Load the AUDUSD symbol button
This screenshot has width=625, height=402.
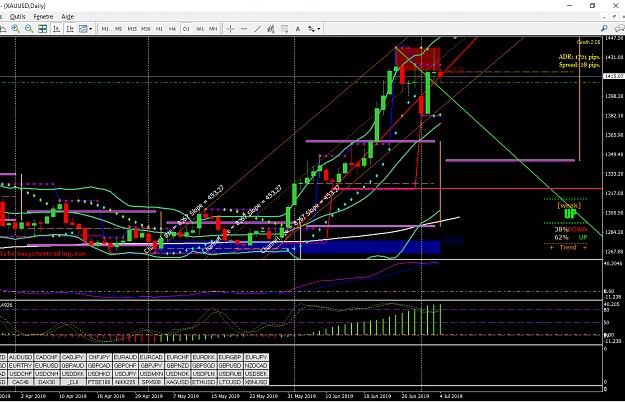click(20, 357)
